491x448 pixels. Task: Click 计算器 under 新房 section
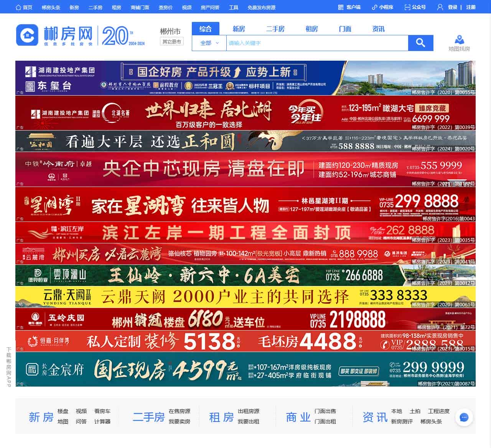(102, 422)
